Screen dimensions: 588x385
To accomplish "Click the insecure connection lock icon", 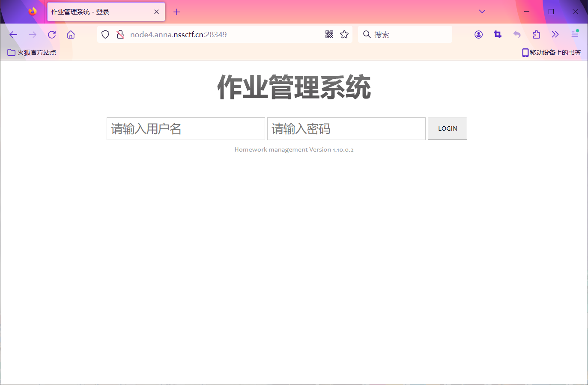I will coord(120,35).
